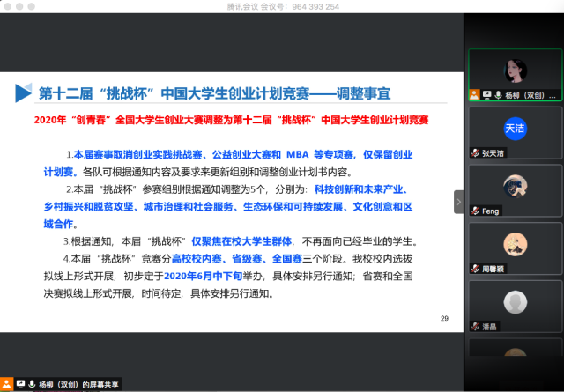The height and width of the screenshot is (392, 564).
Task: Click the 杨柳(双创)的屏幕共享 label
Action: pyautogui.click(x=79, y=384)
